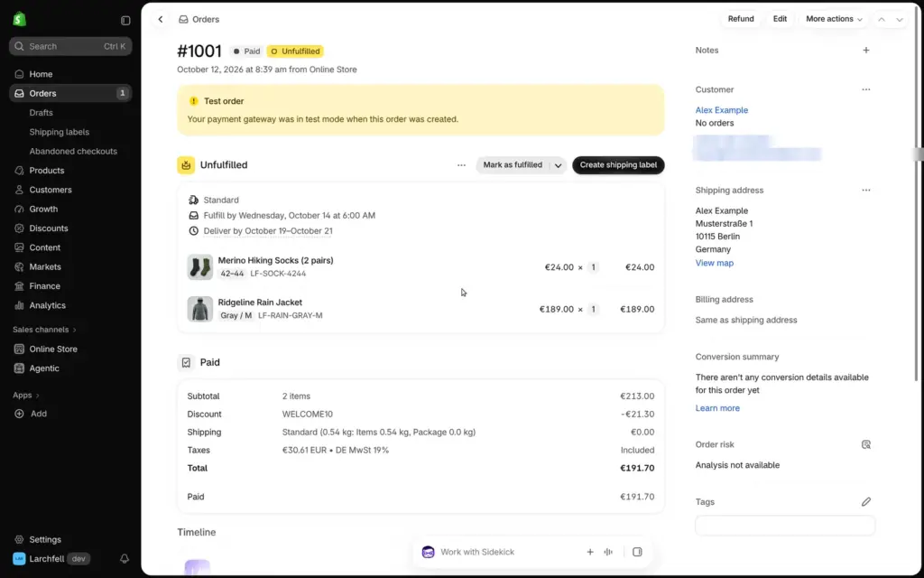924x578 pixels.
Task: Edit tags with the pencil icon
Action: click(866, 502)
